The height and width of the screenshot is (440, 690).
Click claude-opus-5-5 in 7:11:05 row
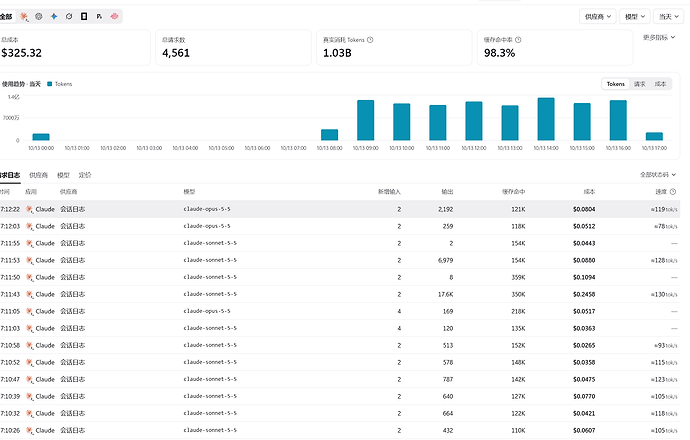coord(207,311)
